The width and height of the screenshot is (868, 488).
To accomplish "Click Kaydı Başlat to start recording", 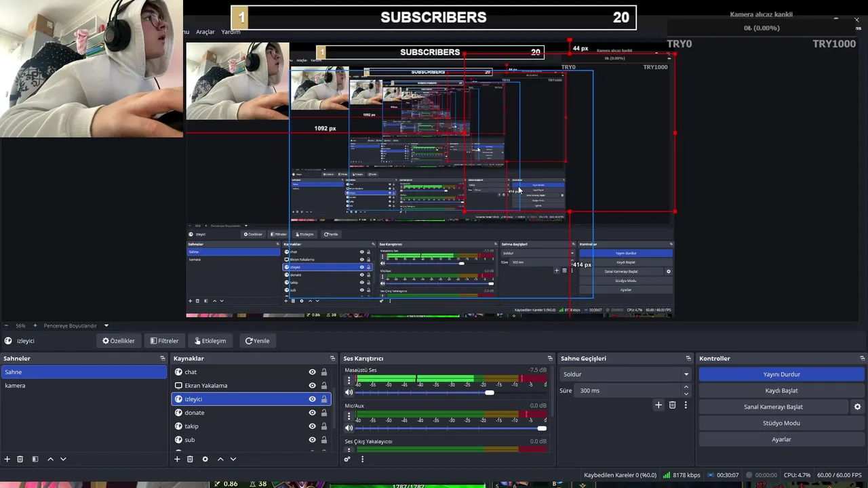I will click(x=781, y=390).
